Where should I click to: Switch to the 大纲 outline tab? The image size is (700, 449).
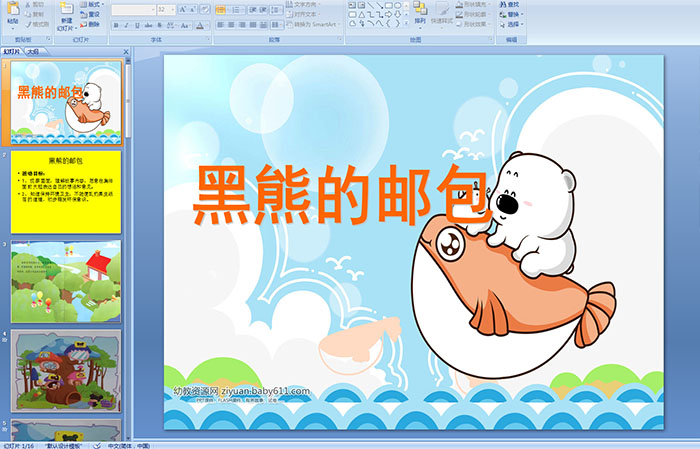tap(33, 52)
